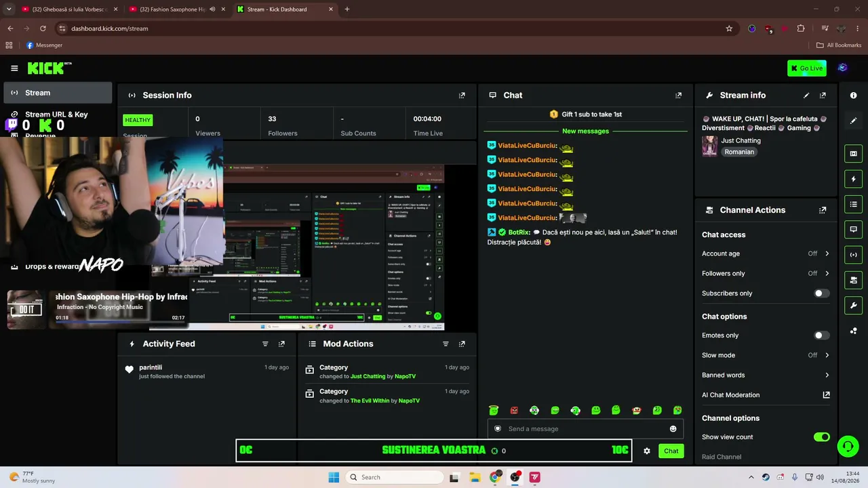Disable Show view count switch
The image size is (868, 488).
821,437
